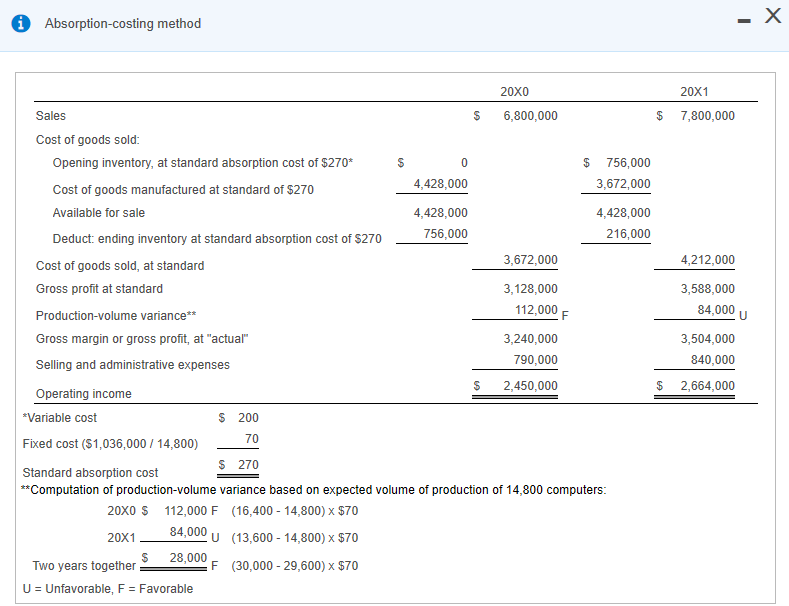Click the 216,000 ending inventory value
This screenshot has height=606, width=789.
[x=628, y=234]
